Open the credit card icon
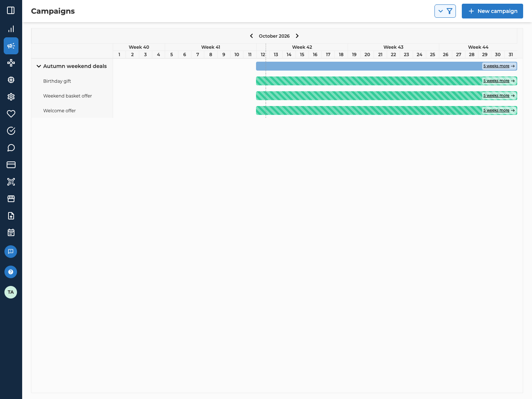The height and width of the screenshot is (399, 532). [x=11, y=165]
